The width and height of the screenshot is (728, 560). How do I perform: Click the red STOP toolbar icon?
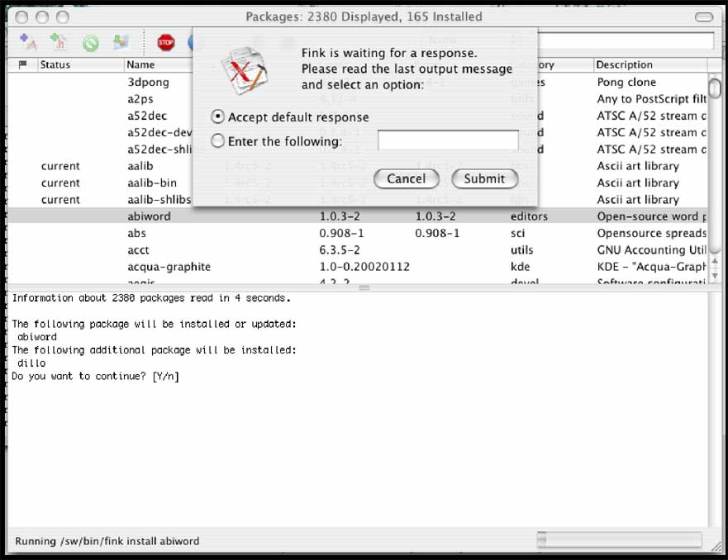(x=166, y=42)
